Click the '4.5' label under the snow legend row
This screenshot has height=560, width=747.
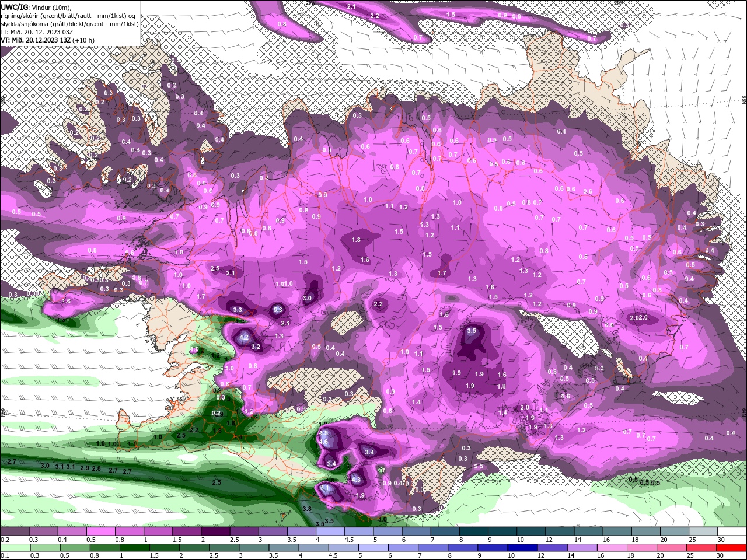[x=350, y=540]
